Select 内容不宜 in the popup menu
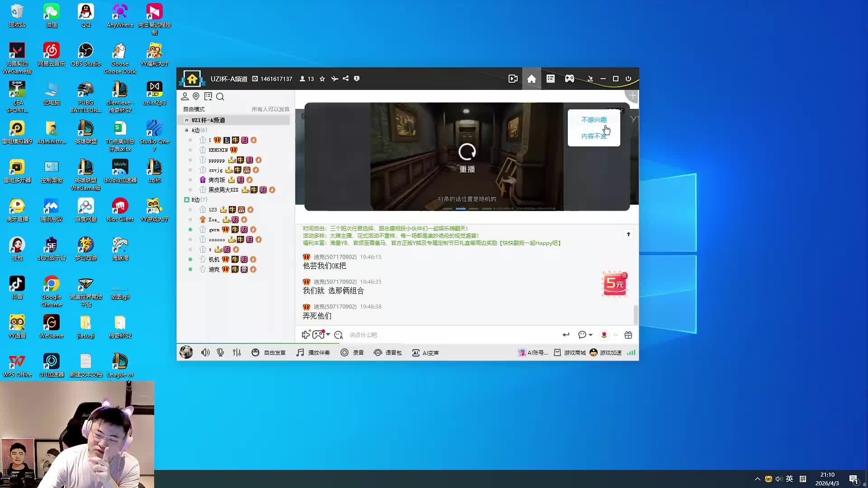The height and width of the screenshot is (488, 868). click(x=594, y=136)
